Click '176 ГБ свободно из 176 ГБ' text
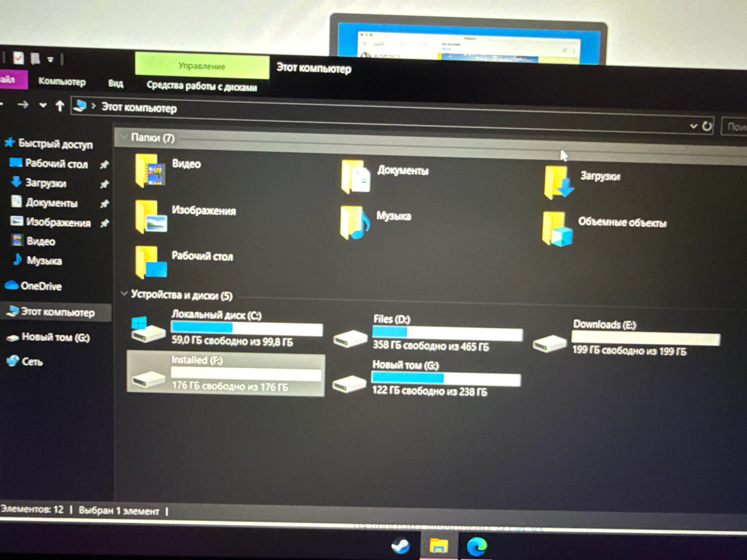The image size is (747, 560). (230, 386)
